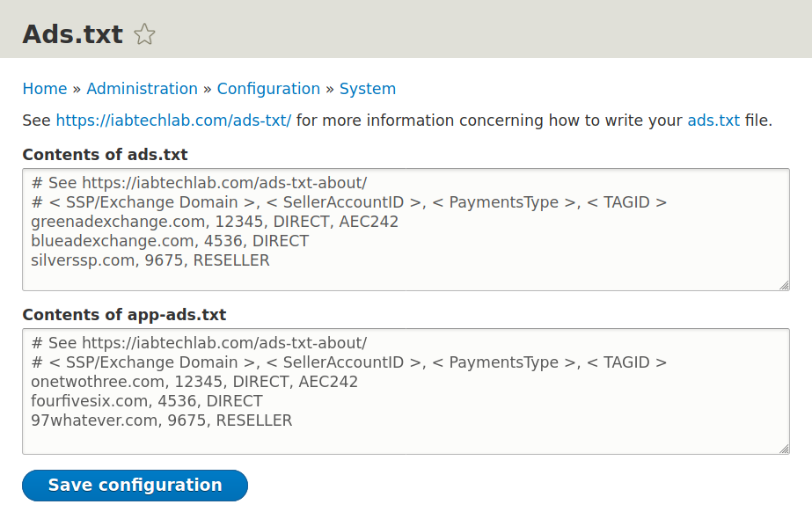This screenshot has height=519, width=812.
Task: Click into the silverssp.com RESELLER line
Action: click(150, 260)
